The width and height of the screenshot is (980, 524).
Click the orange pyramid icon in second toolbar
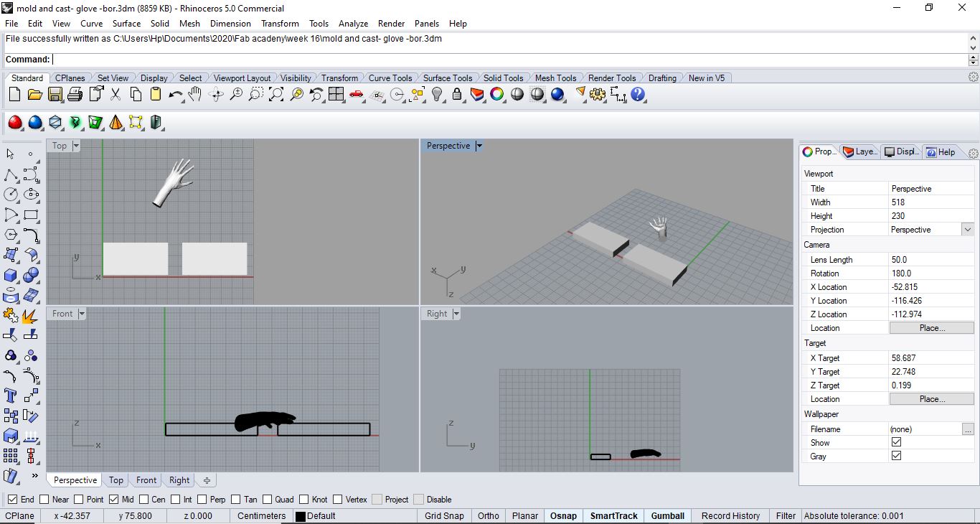(116, 123)
